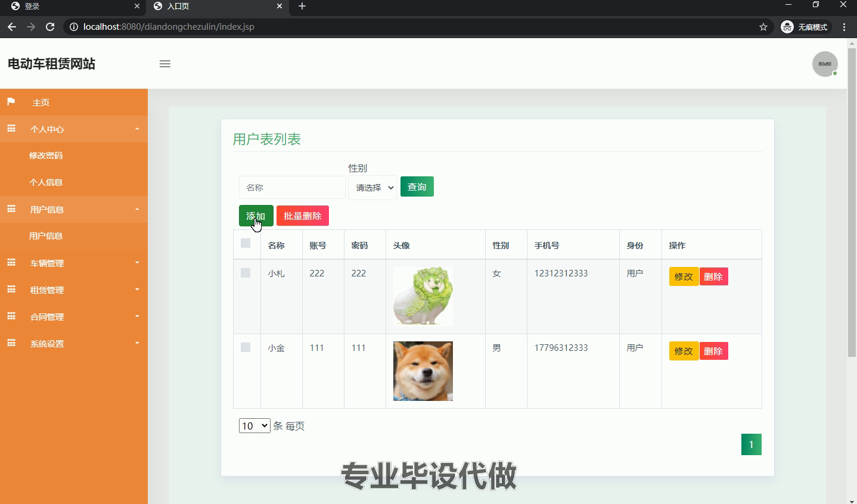This screenshot has width=857, height=504.
Task: Click phone number 17796312333
Action: (x=561, y=347)
